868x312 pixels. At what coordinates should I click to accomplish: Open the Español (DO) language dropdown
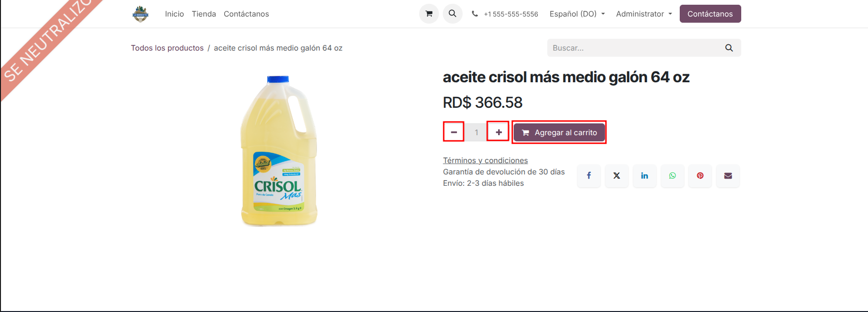[577, 14]
